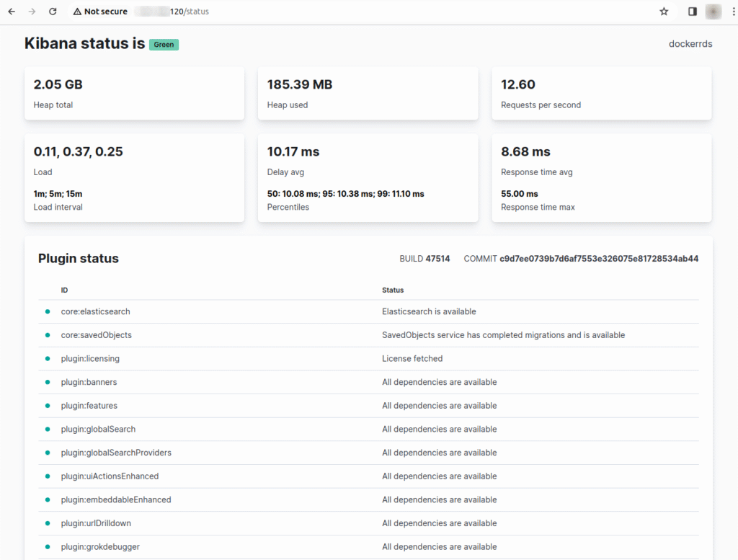Click the status dot for plugin:globalSearchProviders
Viewport: 738px width, 560px height.
(x=48, y=453)
